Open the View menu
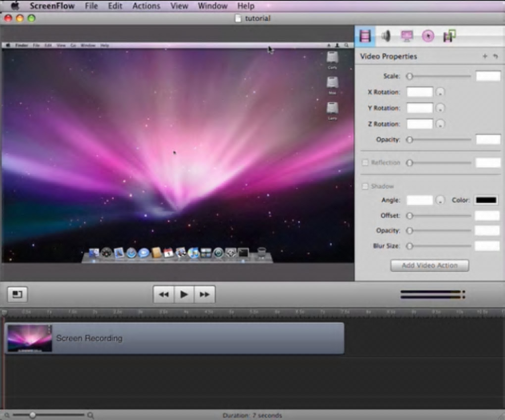 pyautogui.click(x=179, y=6)
